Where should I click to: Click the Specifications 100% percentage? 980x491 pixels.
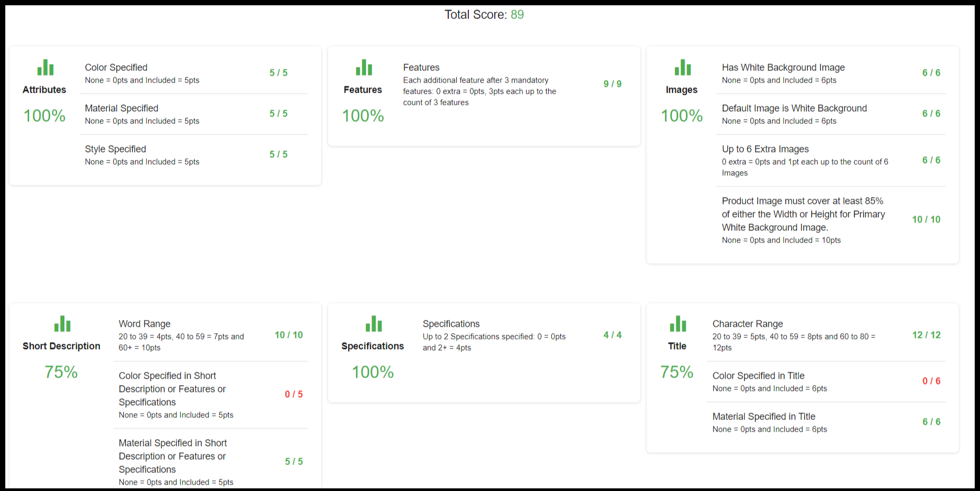[x=373, y=372]
